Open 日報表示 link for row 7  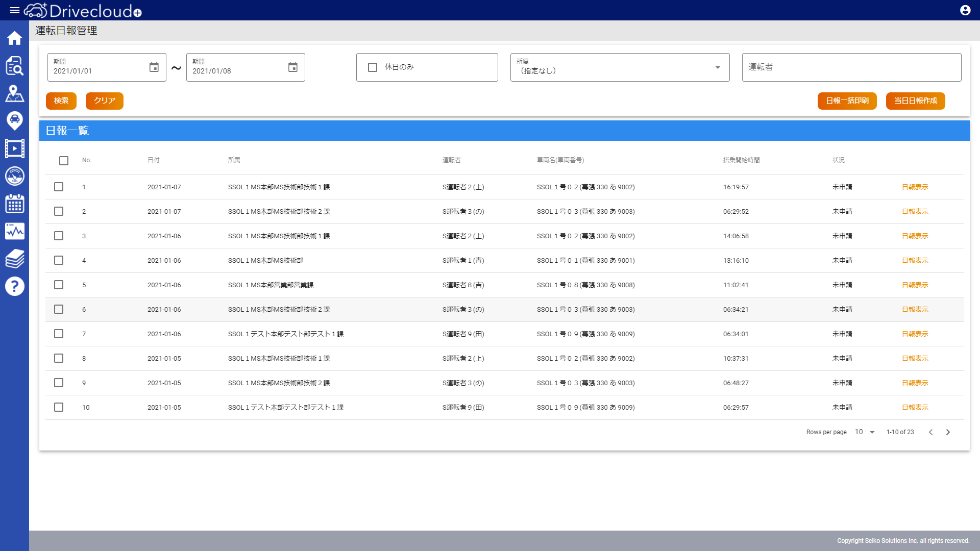(915, 334)
